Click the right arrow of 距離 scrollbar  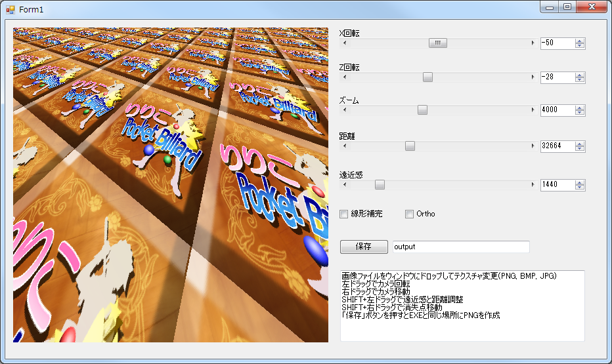click(x=533, y=146)
